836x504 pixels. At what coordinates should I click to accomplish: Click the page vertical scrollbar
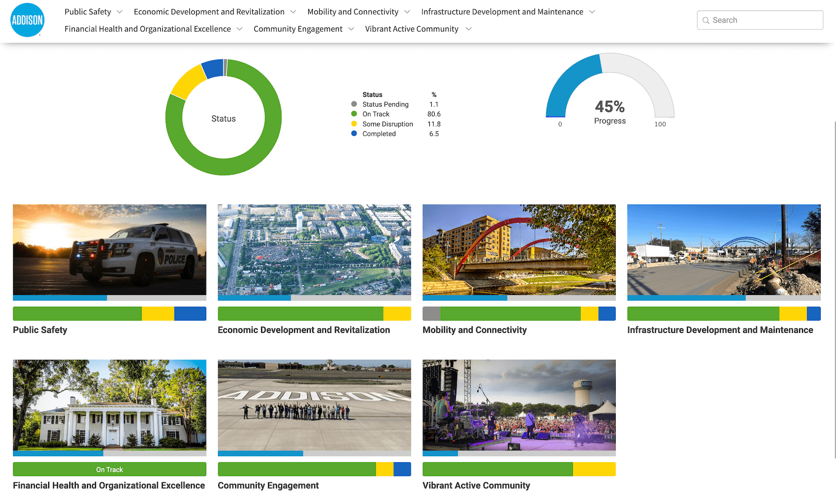(835, 290)
